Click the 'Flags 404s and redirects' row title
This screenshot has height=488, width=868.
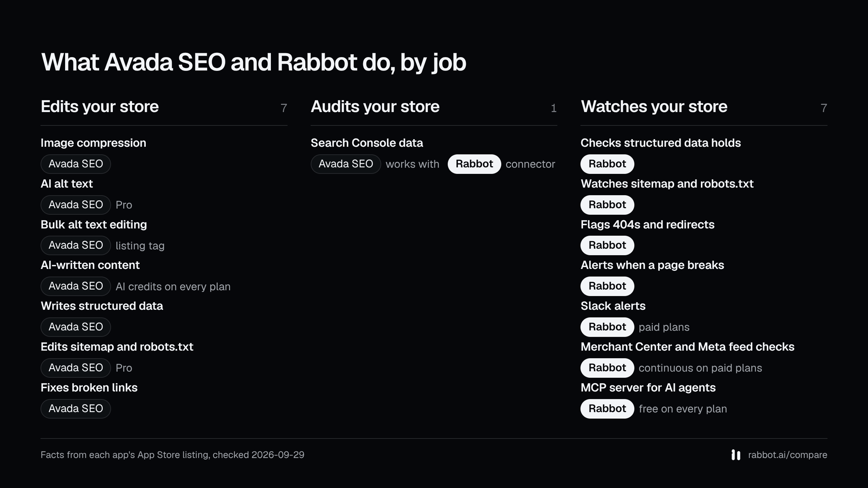(647, 225)
